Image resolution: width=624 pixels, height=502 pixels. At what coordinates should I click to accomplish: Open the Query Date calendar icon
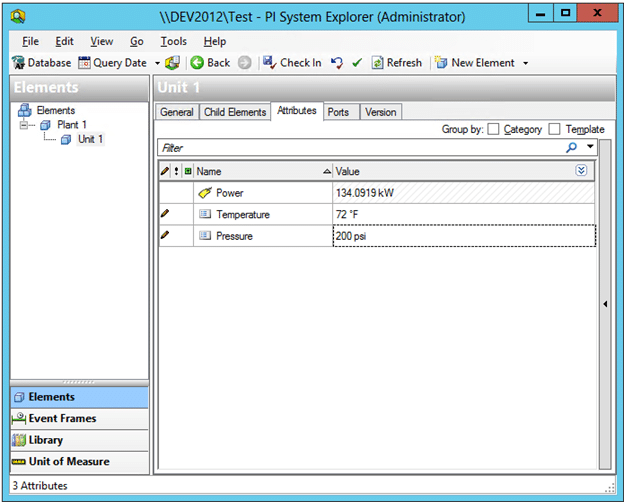click(x=85, y=63)
